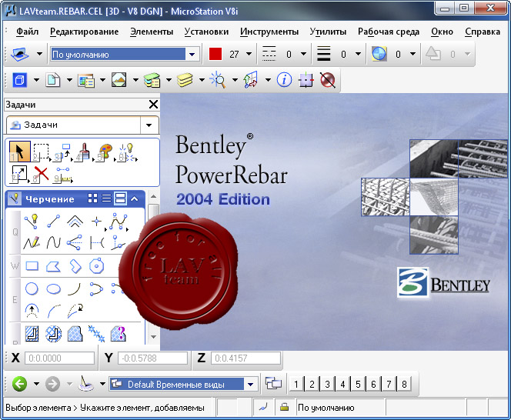The width and height of the screenshot is (511, 420).
Task: Open the Level Manager icon
Action: 152,80
